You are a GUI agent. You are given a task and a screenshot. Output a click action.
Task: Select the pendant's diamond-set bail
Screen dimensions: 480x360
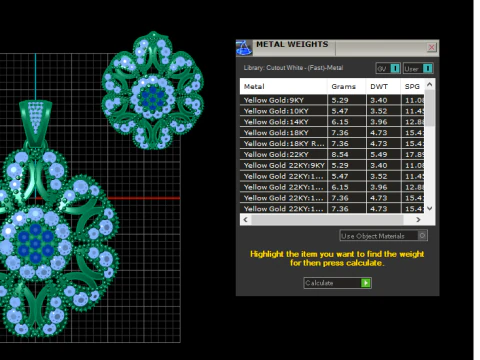(x=36, y=123)
